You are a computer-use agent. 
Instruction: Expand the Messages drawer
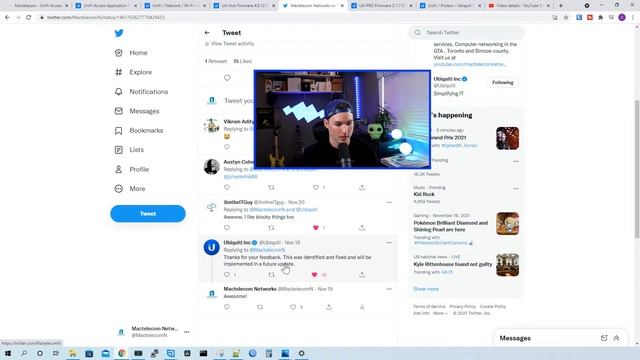616,338
